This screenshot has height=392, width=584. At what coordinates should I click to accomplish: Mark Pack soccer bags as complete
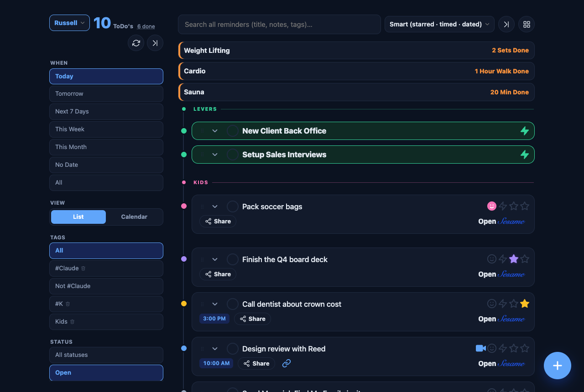click(x=233, y=206)
